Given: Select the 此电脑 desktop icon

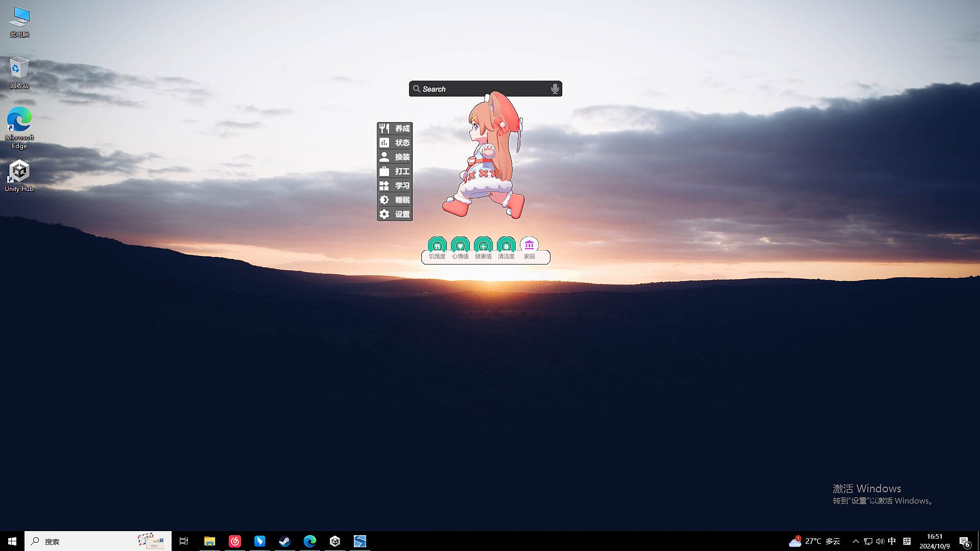Looking at the screenshot, I should tap(19, 22).
